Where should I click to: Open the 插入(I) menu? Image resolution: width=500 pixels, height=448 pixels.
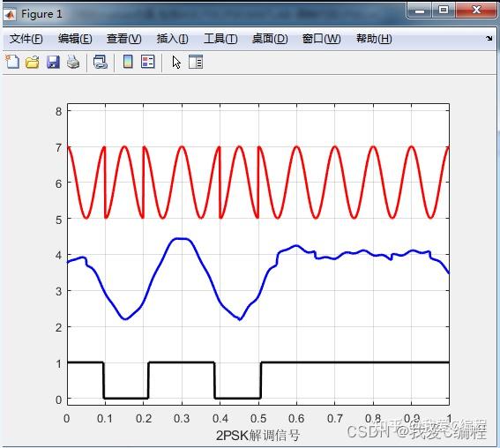(x=173, y=39)
